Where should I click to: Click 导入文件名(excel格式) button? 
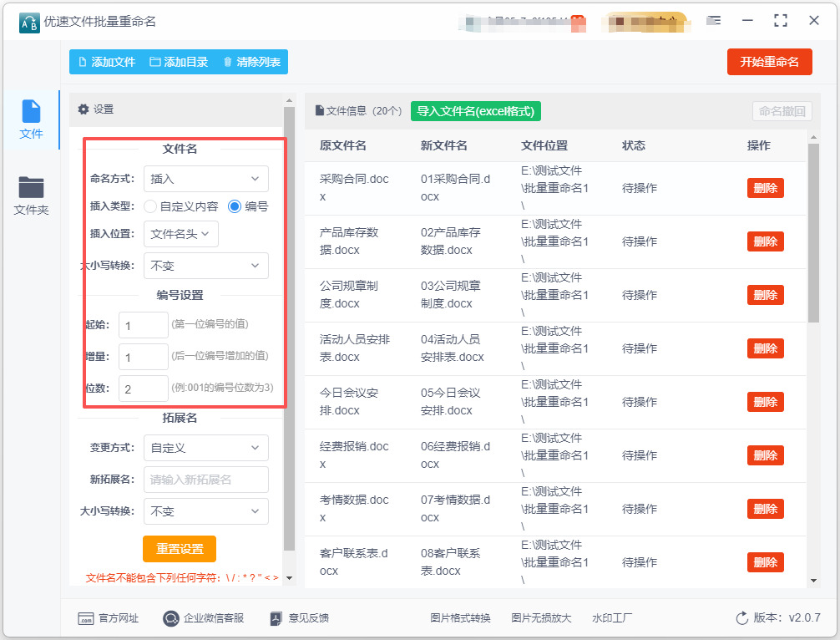(476, 111)
